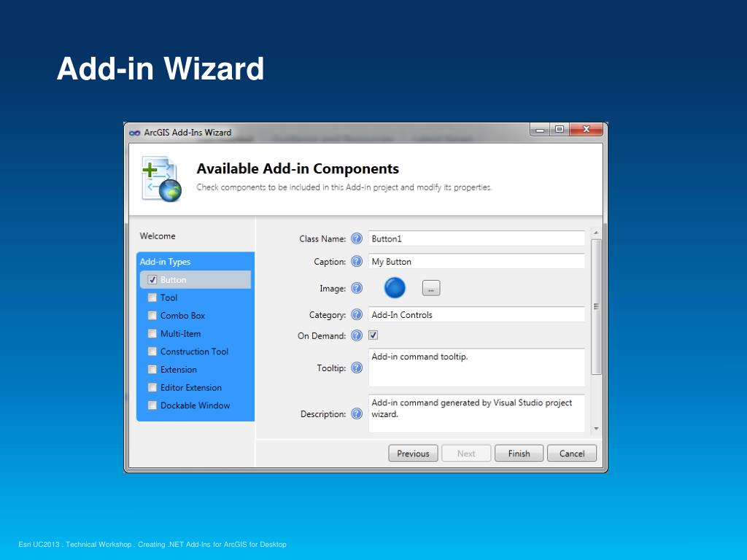Click the Description help icon
747x560 pixels.
(x=357, y=414)
